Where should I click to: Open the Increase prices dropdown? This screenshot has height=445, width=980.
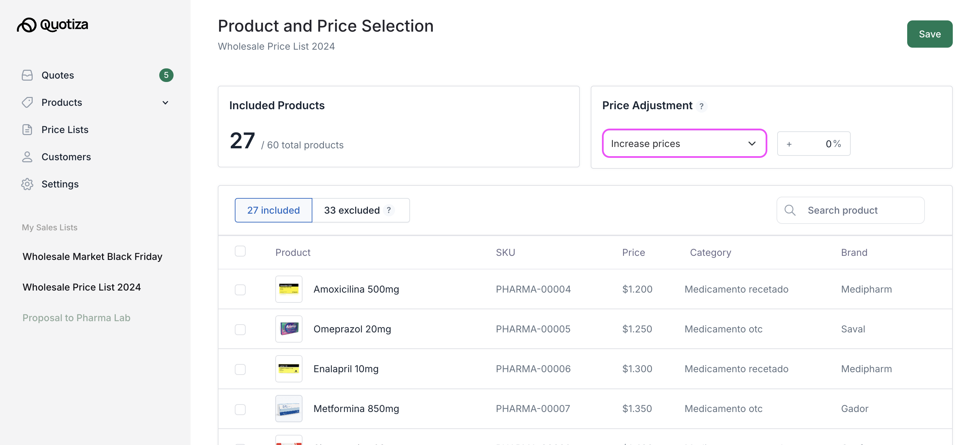click(684, 143)
